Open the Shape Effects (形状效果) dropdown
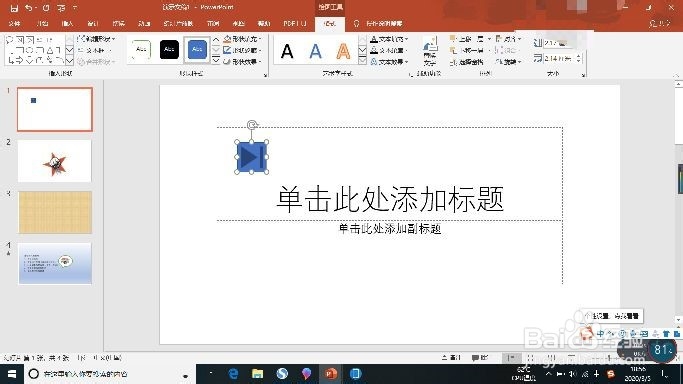Screen dimensions: 683x384 coord(242,62)
